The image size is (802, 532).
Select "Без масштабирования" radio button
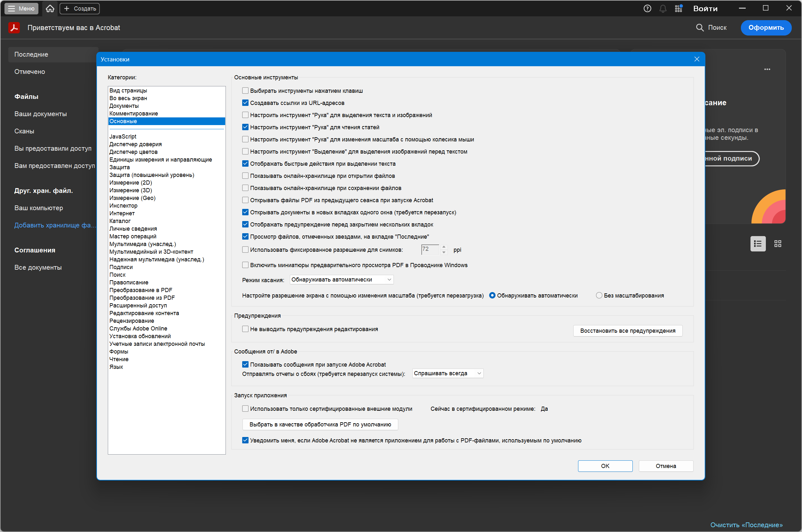coord(599,296)
